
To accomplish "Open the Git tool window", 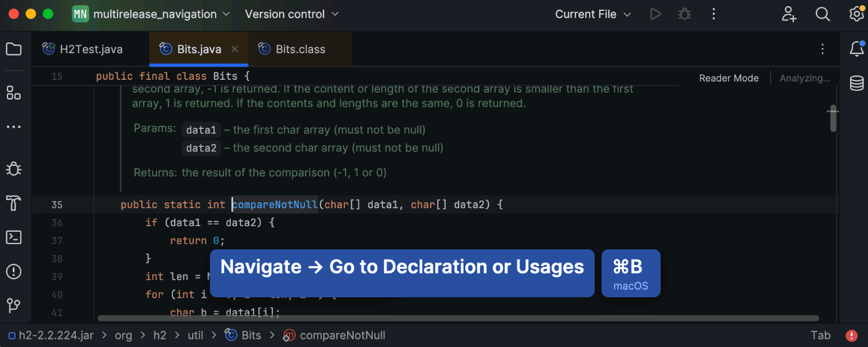I will (x=13, y=305).
